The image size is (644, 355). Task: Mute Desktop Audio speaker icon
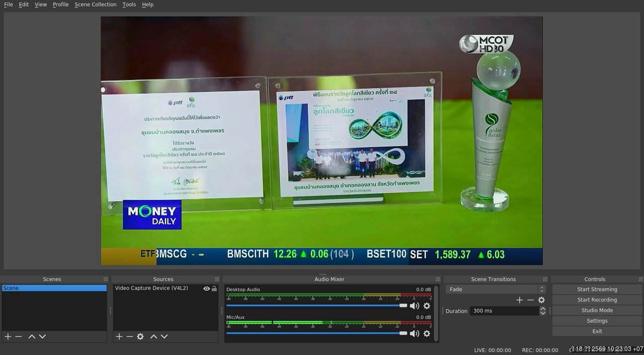click(415, 306)
